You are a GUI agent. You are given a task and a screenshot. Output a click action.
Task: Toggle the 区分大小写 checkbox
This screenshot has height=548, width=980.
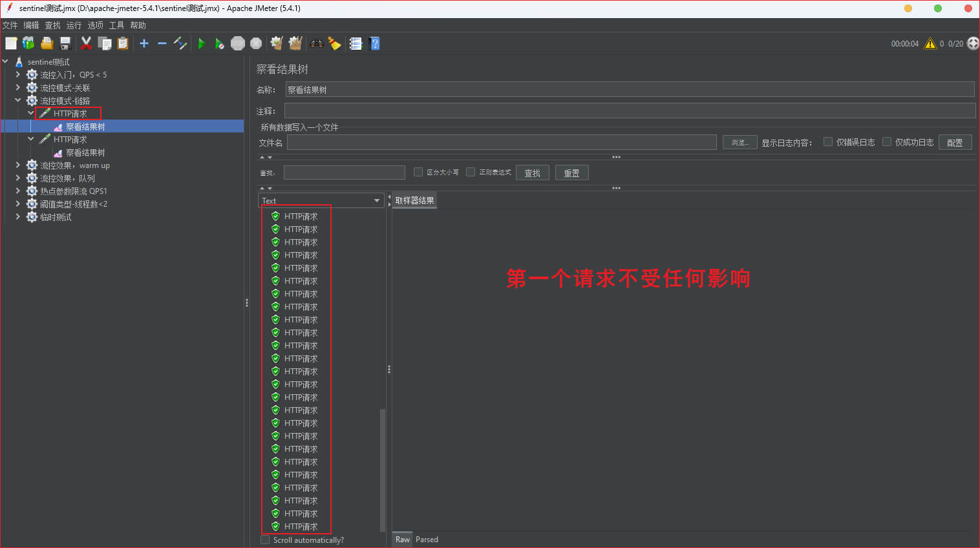(x=418, y=172)
